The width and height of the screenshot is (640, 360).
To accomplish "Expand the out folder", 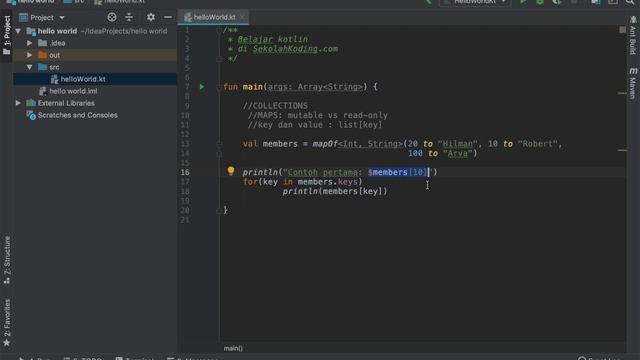I will (29, 55).
